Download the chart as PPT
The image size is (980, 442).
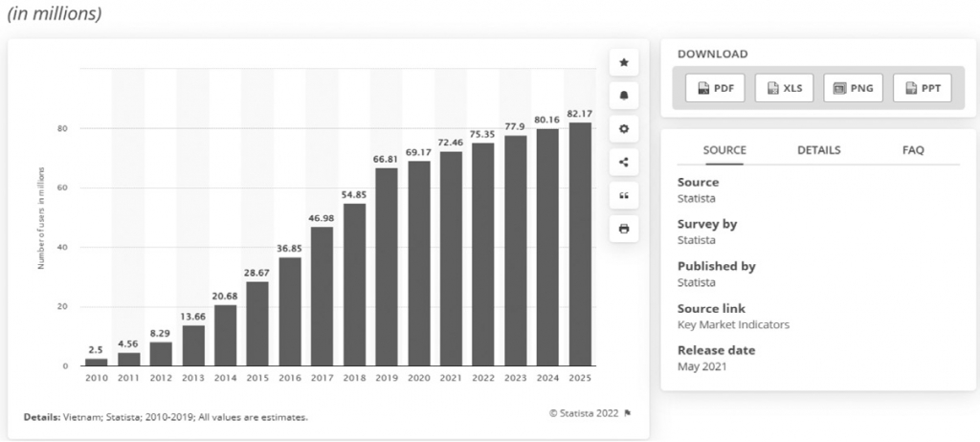[922, 89]
